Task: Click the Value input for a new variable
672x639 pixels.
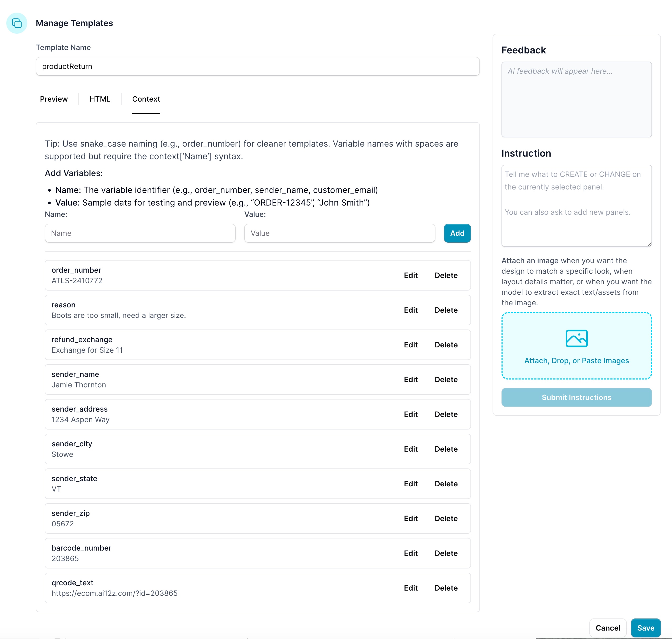Action: click(x=339, y=233)
